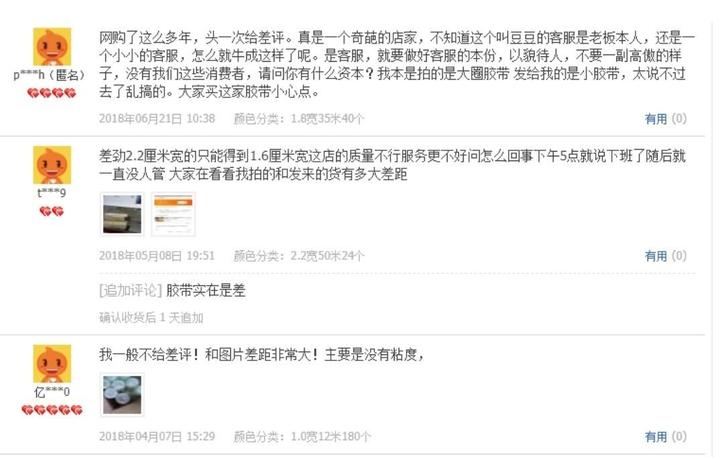The height and width of the screenshot is (457, 720).
Task: Click avatar of reviewer t***9
Action: pos(52,165)
